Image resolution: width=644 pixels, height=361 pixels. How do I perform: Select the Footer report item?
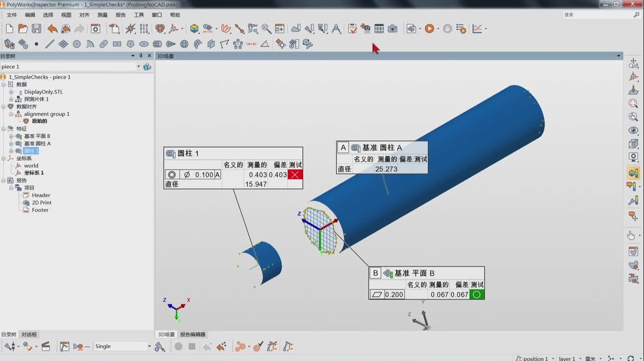coord(40,210)
